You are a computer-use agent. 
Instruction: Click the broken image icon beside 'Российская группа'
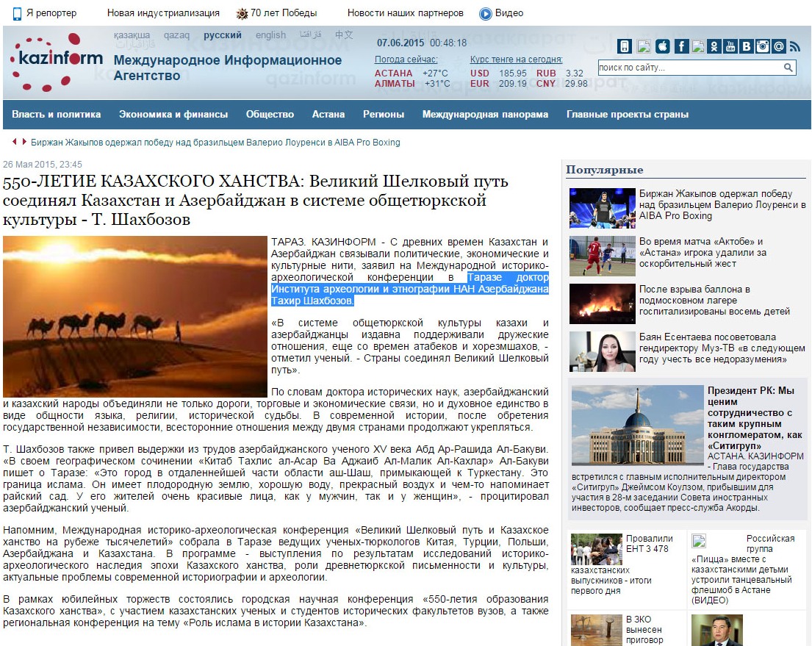click(x=699, y=541)
